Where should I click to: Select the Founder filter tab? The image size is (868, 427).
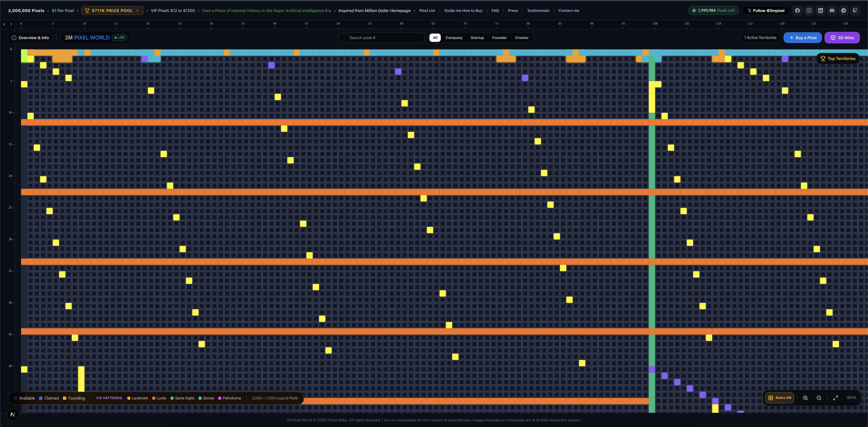[x=499, y=38]
